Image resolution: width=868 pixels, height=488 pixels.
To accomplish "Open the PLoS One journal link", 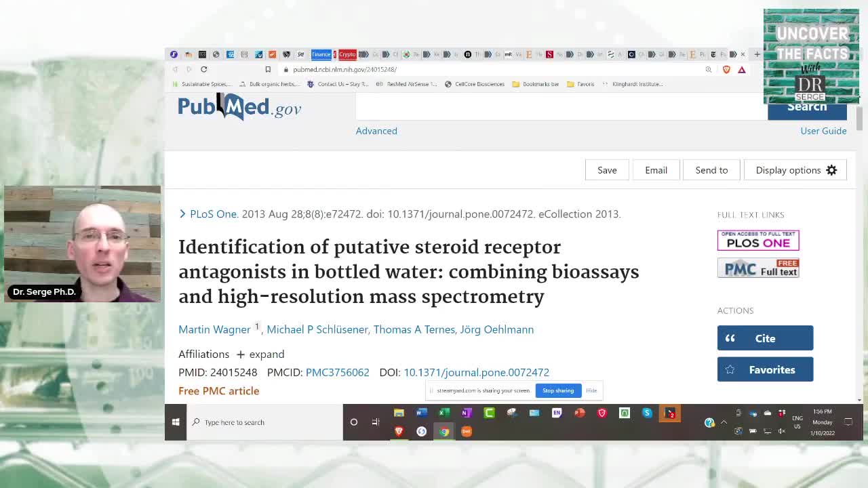I will click(x=214, y=214).
